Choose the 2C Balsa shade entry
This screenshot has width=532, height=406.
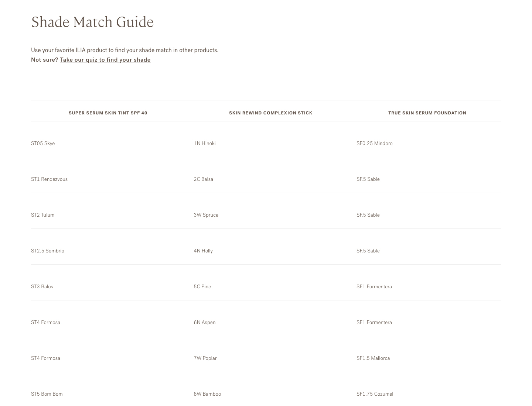click(x=204, y=179)
